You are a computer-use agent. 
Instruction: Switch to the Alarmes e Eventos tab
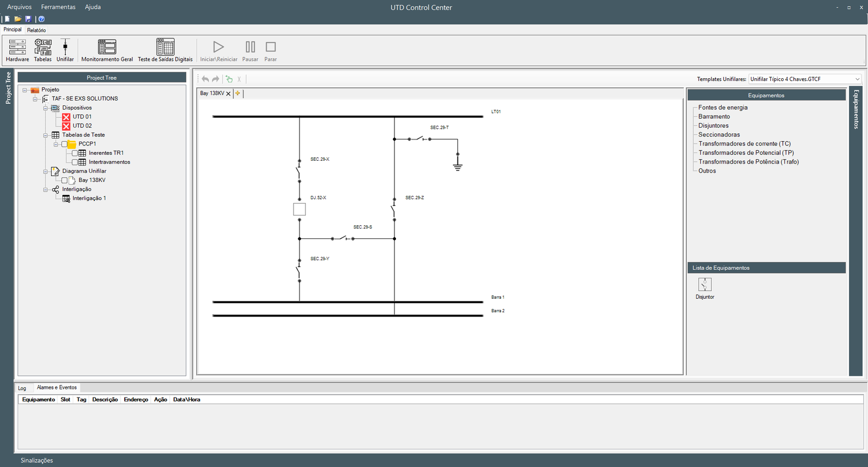click(57, 388)
